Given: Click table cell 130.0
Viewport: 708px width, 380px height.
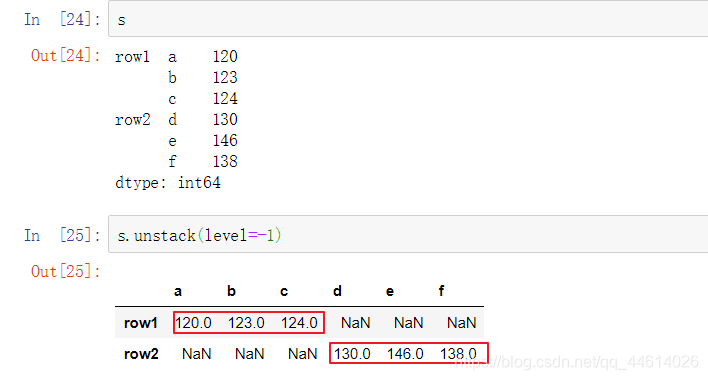Looking at the screenshot, I should 352,354.
